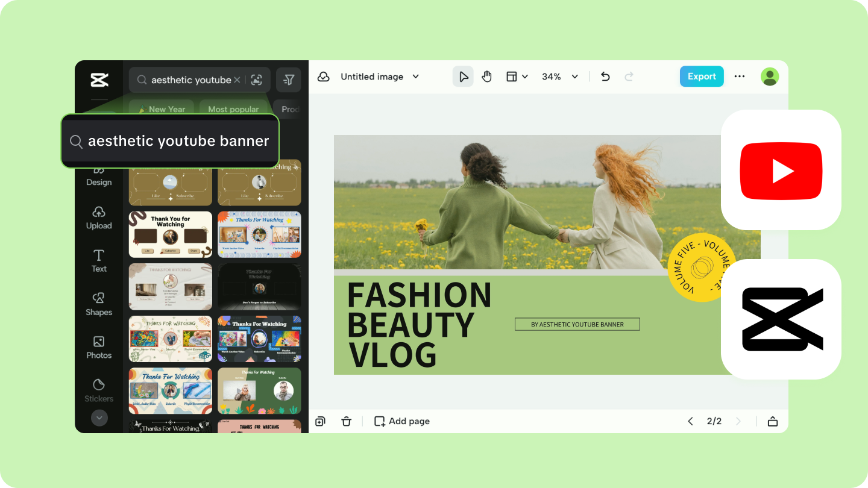This screenshot has width=868, height=488.
Task: Click the 2/2 page indicator
Action: (714, 421)
